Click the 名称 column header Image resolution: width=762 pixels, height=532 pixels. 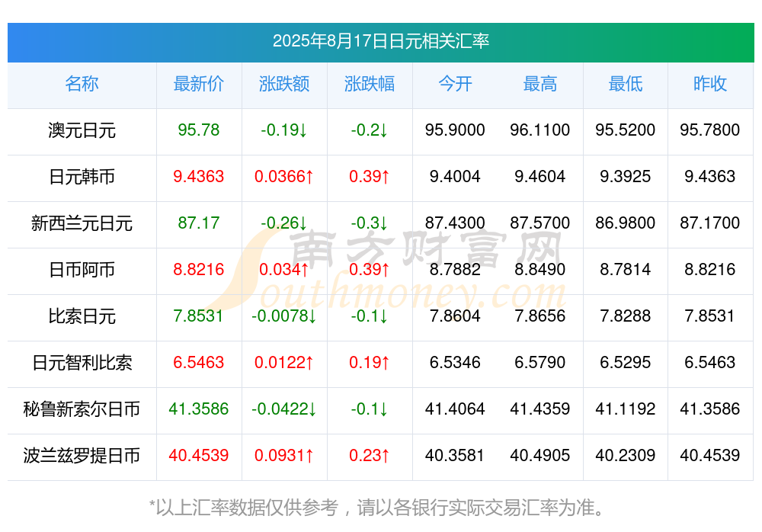tap(82, 84)
